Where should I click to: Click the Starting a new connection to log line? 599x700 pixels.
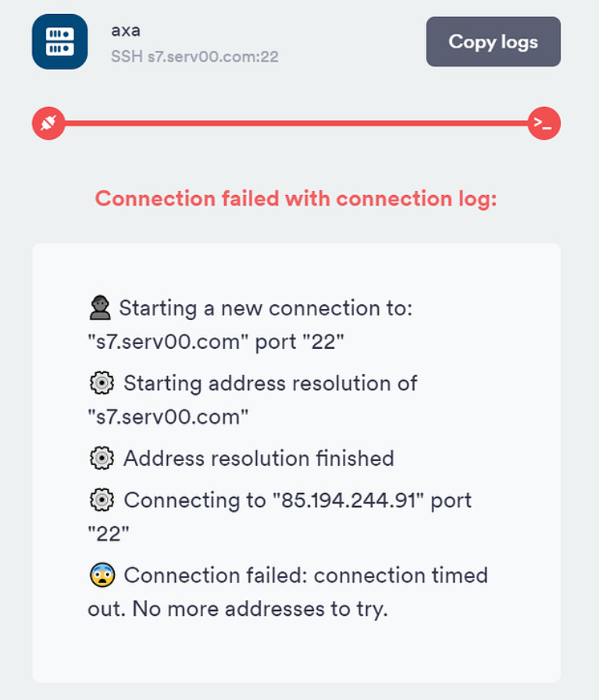click(x=250, y=325)
